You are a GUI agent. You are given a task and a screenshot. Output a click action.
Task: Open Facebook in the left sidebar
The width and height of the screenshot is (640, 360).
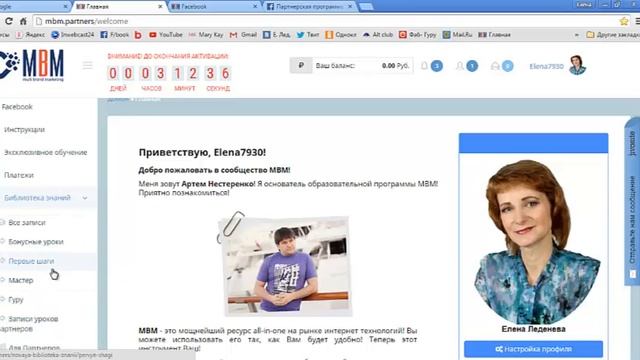pos(17,107)
